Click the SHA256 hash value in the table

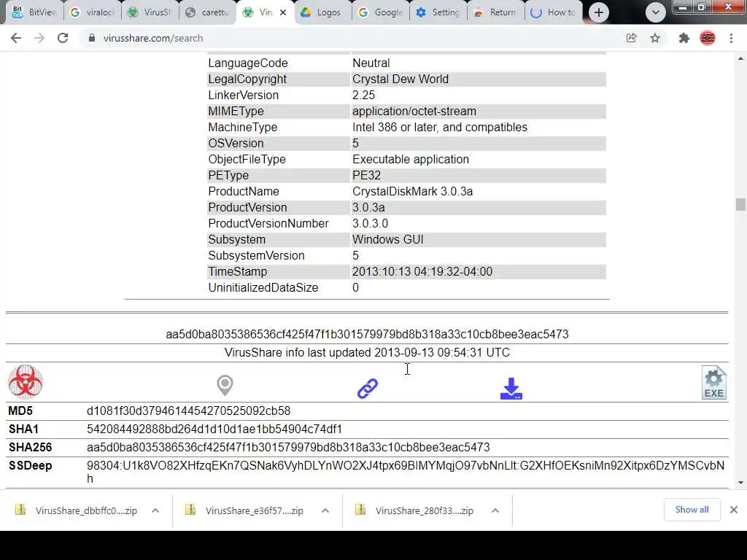288,447
